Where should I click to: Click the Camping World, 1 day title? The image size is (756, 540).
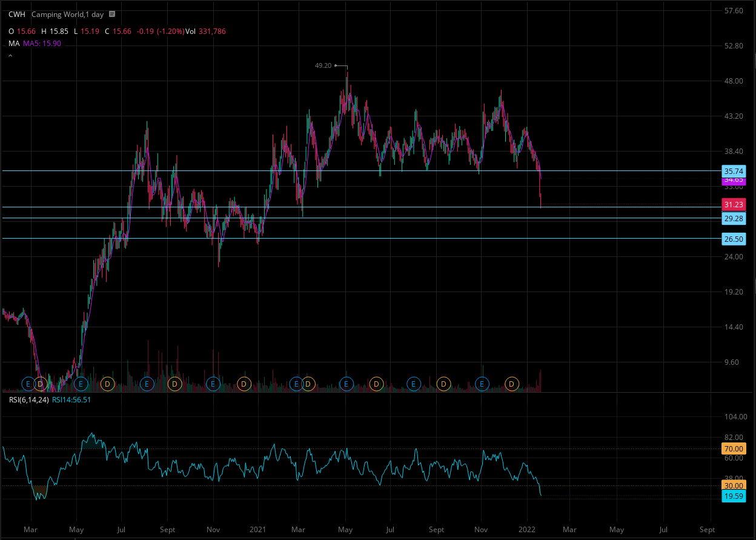click(68, 14)
